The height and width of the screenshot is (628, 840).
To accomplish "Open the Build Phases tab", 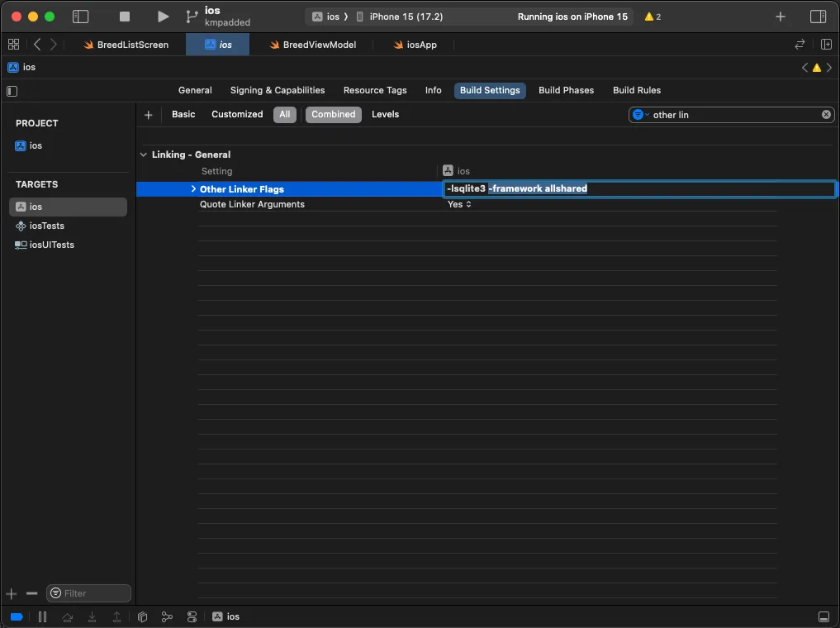I will point(567,90).
